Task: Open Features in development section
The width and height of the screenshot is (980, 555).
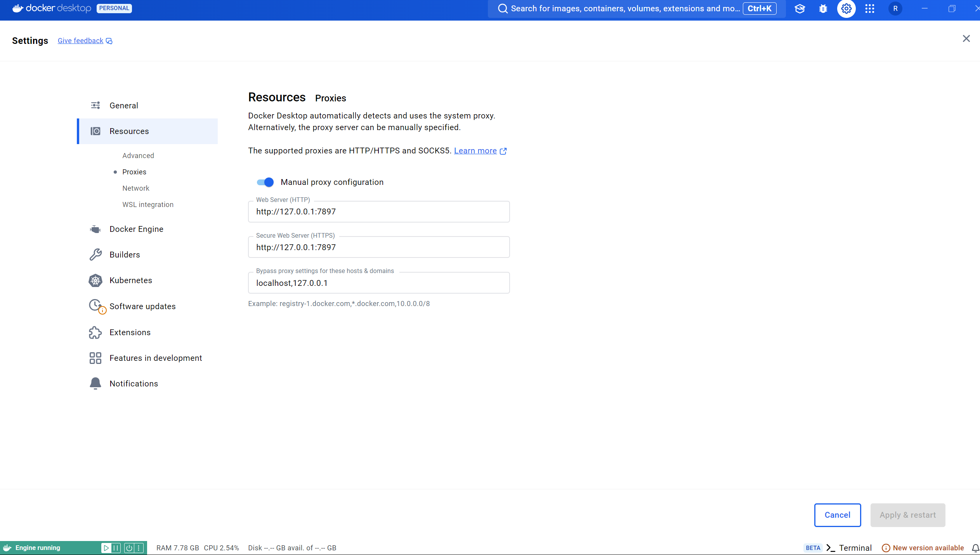Action: [147, 358]
